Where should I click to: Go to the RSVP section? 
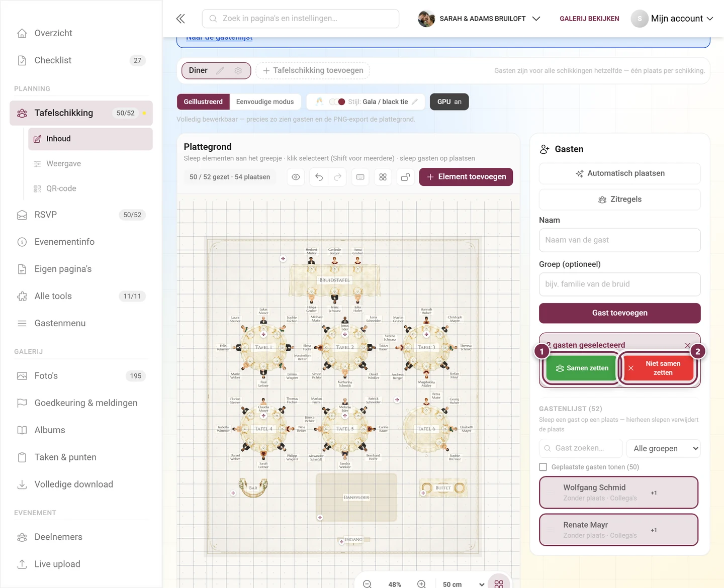(x=81, y=215)
